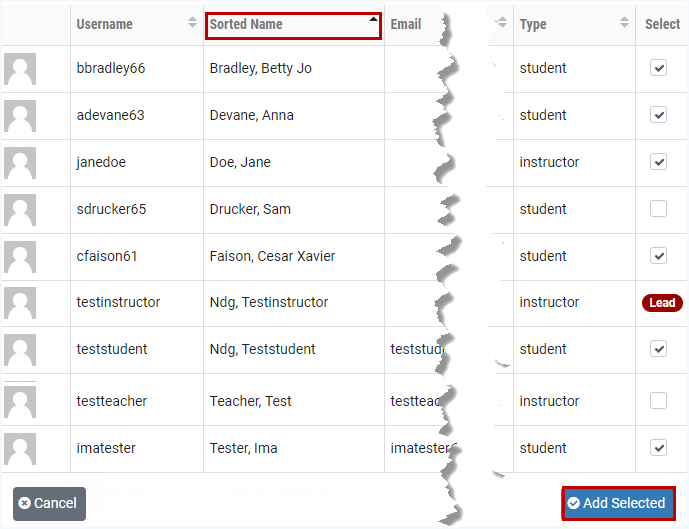Click the avatar icon for imatester
The height and width of the screenshot is (529, 689).
pyautogui.click(x=20, y=448)
